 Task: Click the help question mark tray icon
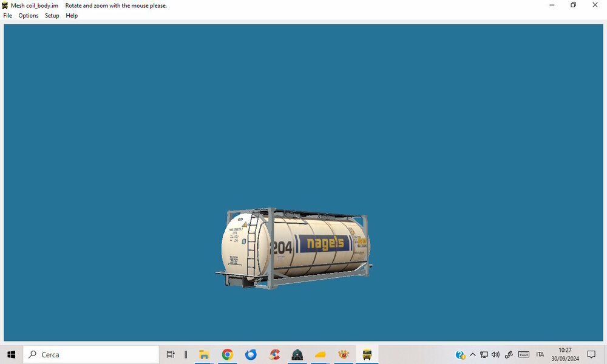pos(460,354)
